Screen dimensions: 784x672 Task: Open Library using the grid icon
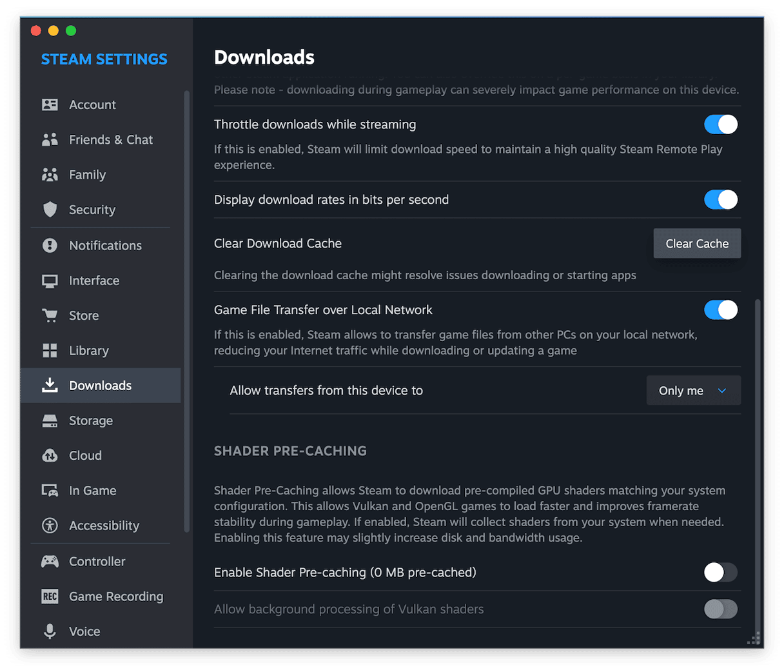(x=50, y=351)
